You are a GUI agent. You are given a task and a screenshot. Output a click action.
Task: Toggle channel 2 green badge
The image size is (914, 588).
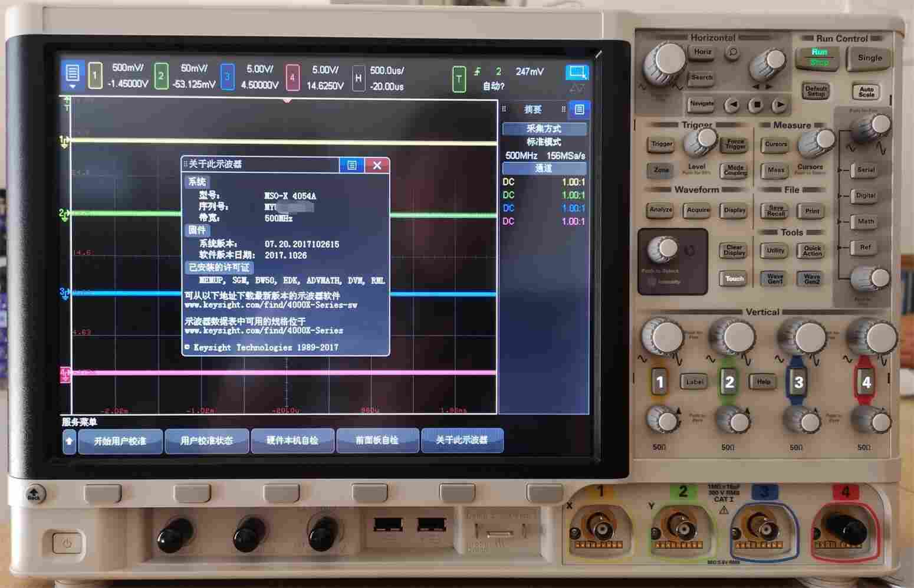(161, 77)
